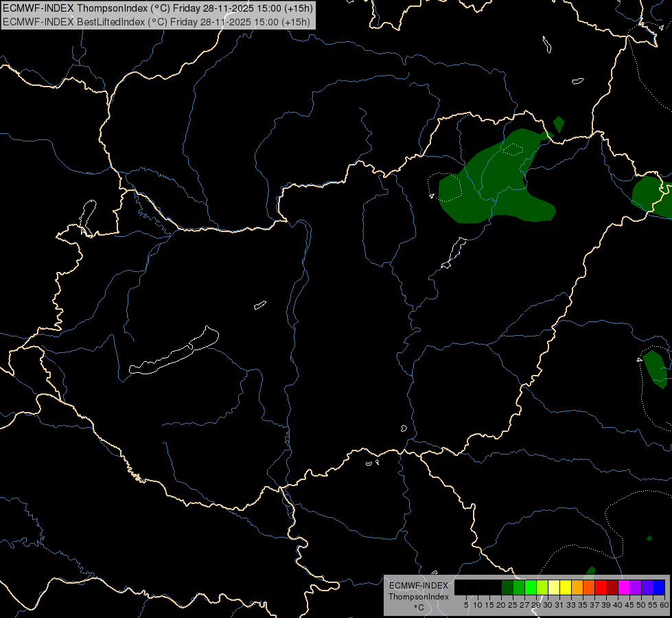Click the BestLiftedIndex title line at top

157,22
